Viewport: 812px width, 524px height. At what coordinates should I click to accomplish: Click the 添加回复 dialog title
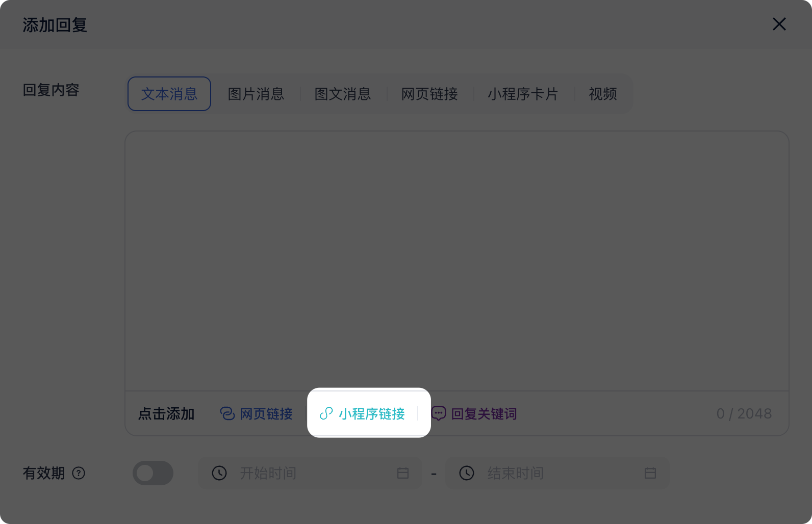(55, 25)
